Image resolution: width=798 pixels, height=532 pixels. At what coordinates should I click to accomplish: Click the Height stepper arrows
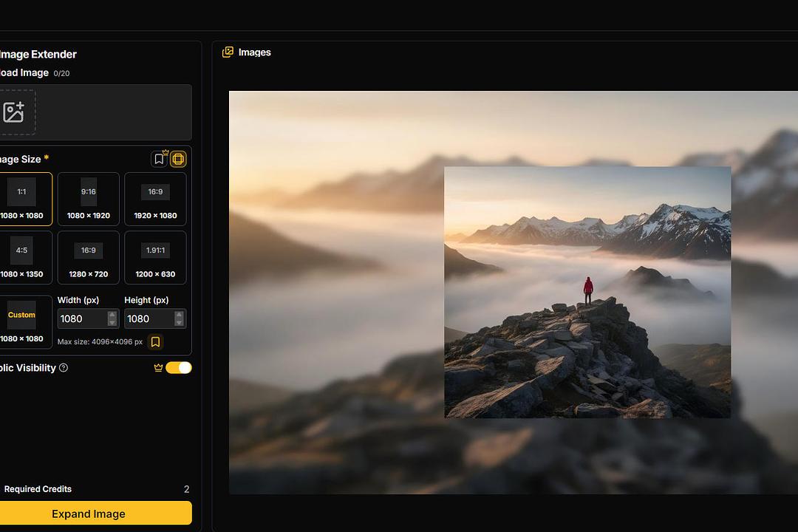[179, 318]
